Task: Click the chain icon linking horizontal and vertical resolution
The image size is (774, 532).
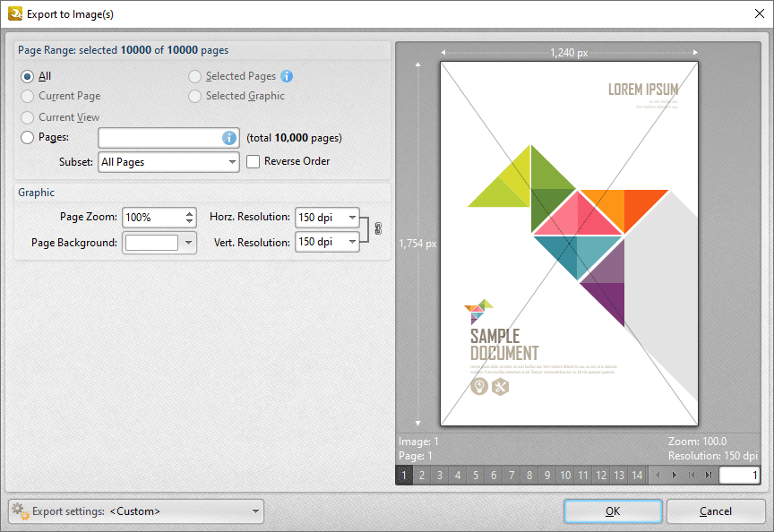Action: tap(377, 228)
